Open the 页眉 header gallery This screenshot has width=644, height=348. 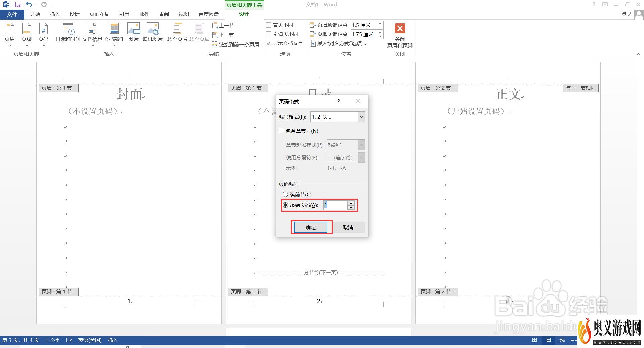click(x=10, y=35)
